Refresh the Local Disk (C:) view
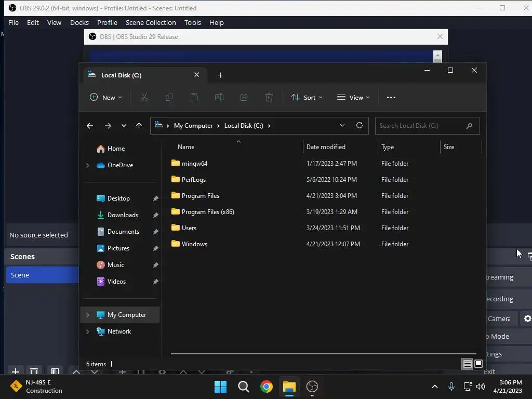Viewport: 532px width, 399px height. (x=360, y=125)
